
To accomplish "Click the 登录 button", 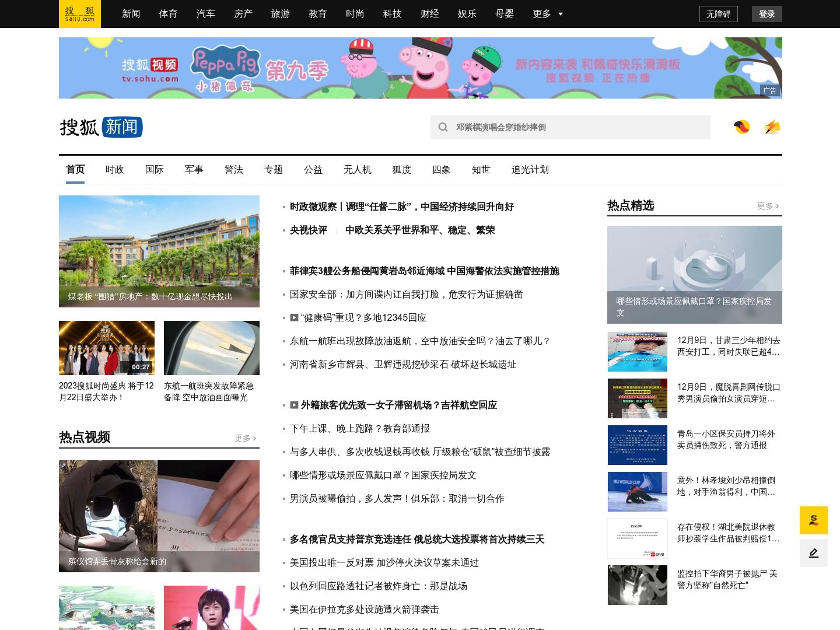I will 767,14.
